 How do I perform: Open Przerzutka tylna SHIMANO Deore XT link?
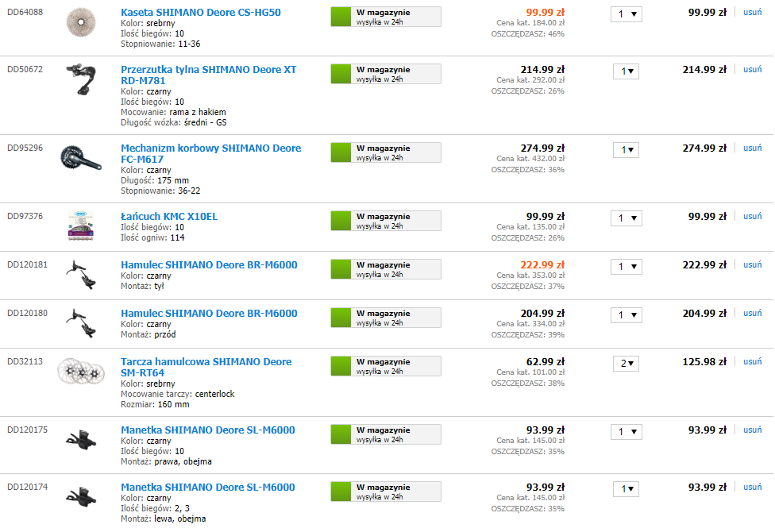click(x=208, y=70)
